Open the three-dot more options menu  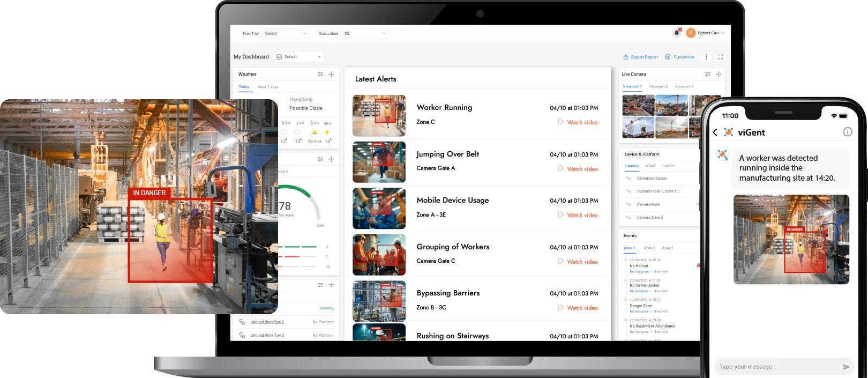click(706, 57)
